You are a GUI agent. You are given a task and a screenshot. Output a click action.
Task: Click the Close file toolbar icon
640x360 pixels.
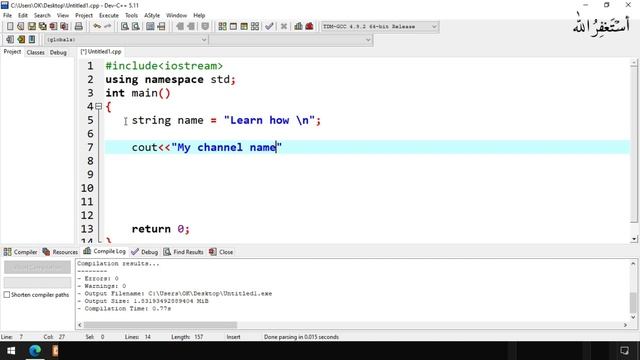53,27
